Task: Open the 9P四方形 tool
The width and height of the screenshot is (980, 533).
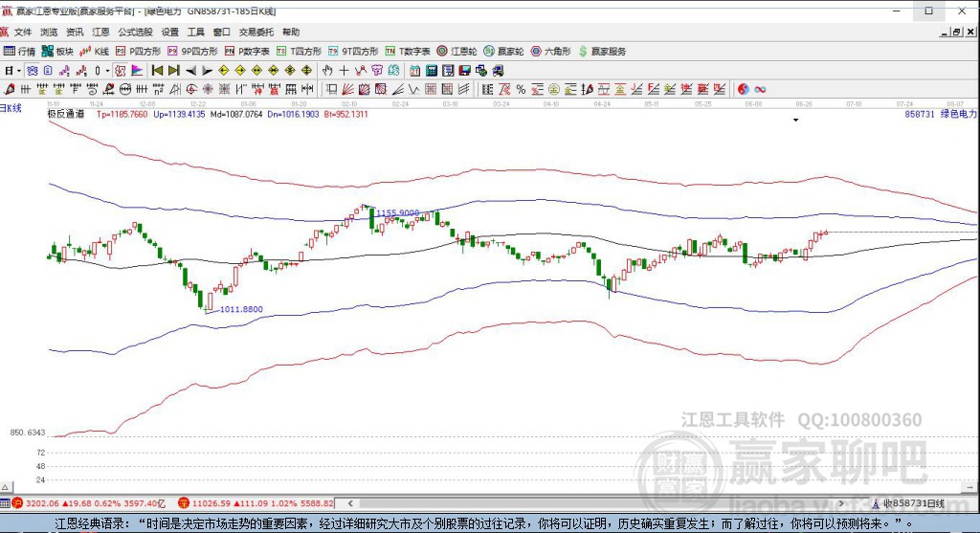Action: (192, 52)
